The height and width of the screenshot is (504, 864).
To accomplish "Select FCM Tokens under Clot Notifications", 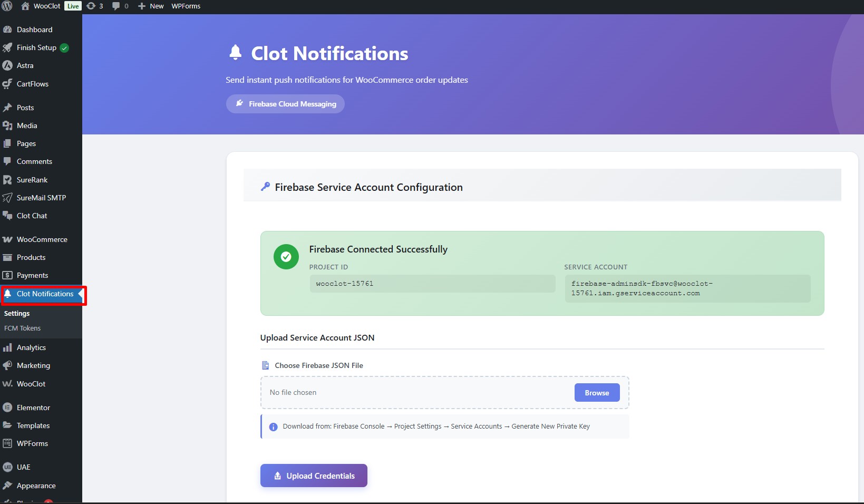I will click(22, 328).
